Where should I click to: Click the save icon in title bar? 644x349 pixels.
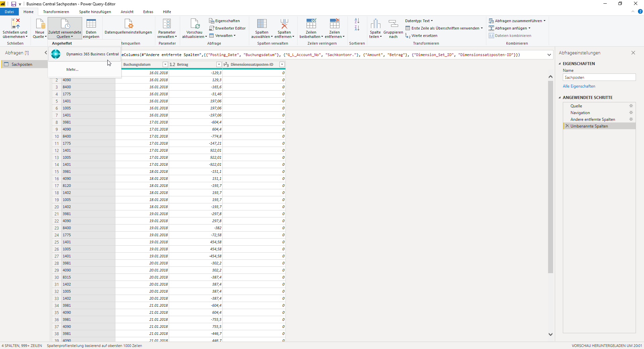pos(14,4)
